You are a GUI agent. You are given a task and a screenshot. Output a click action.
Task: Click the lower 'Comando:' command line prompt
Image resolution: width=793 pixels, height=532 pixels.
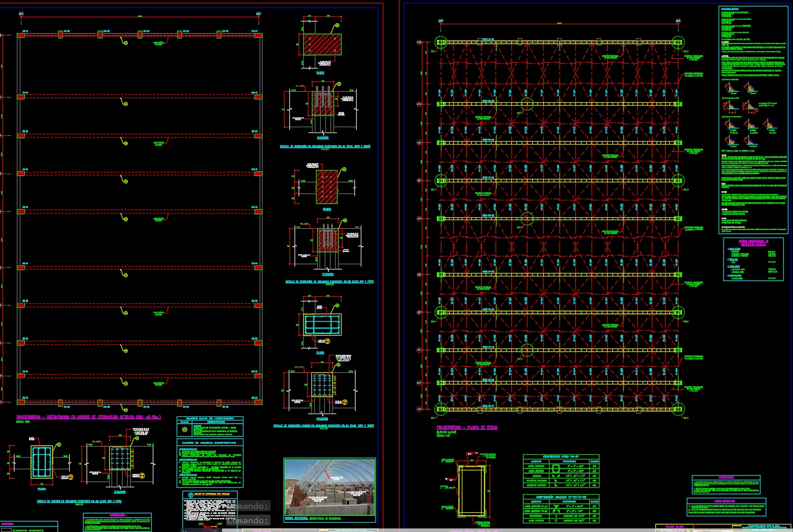tap(249, 520)
